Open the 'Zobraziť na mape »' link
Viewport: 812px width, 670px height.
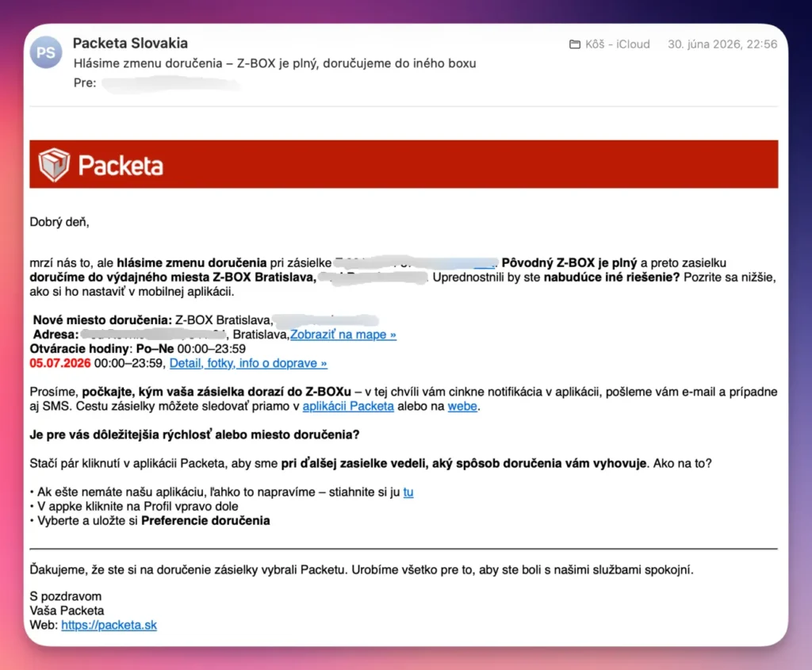pos(343,335)
